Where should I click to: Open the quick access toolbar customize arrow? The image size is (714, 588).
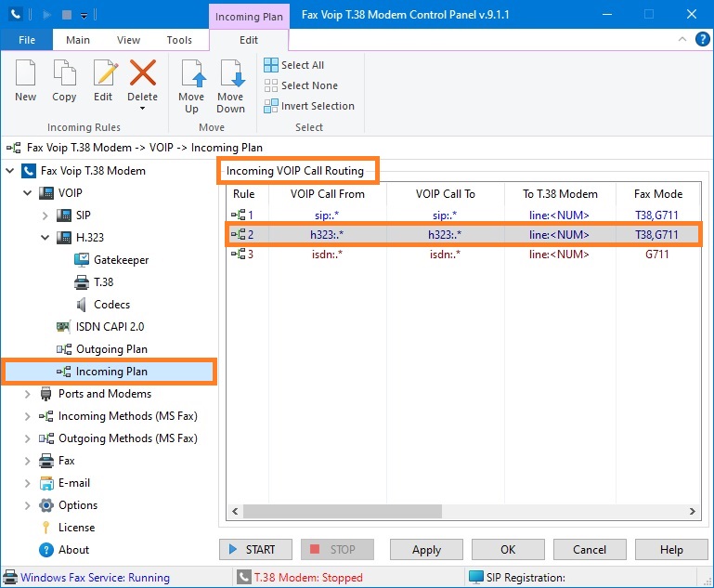(x=84, y=16)
